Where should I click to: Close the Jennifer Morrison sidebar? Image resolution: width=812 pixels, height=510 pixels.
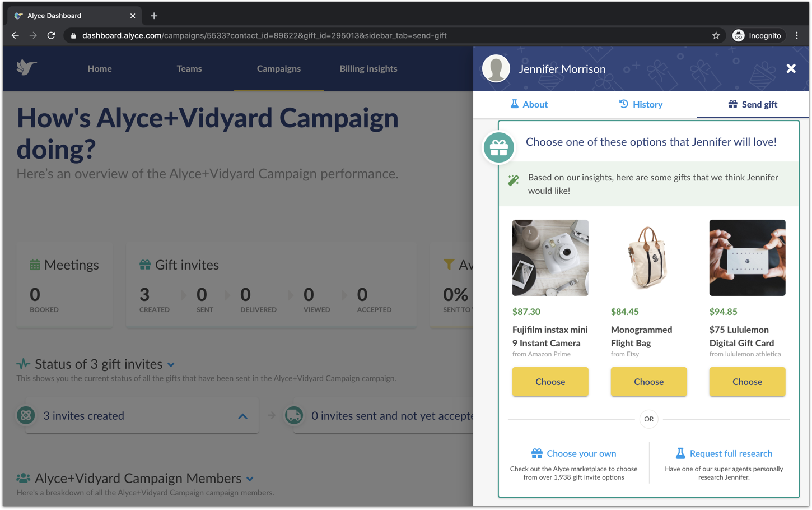(791, 68)
